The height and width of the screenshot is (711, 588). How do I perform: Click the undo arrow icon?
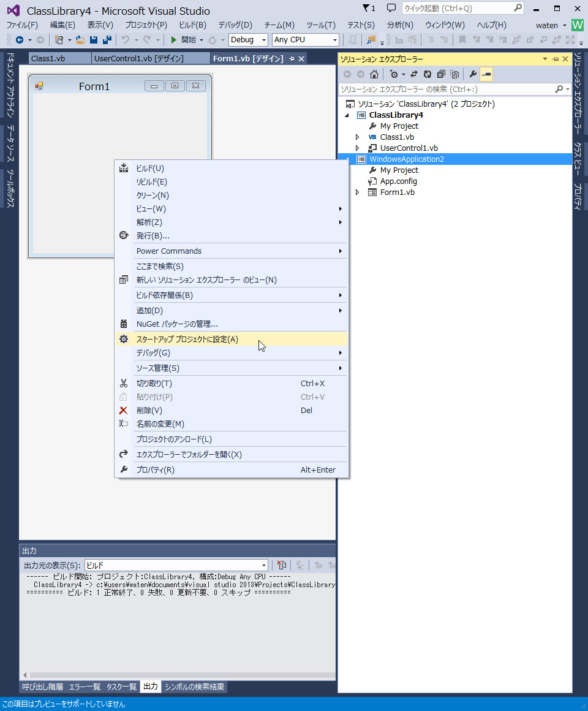126,40
